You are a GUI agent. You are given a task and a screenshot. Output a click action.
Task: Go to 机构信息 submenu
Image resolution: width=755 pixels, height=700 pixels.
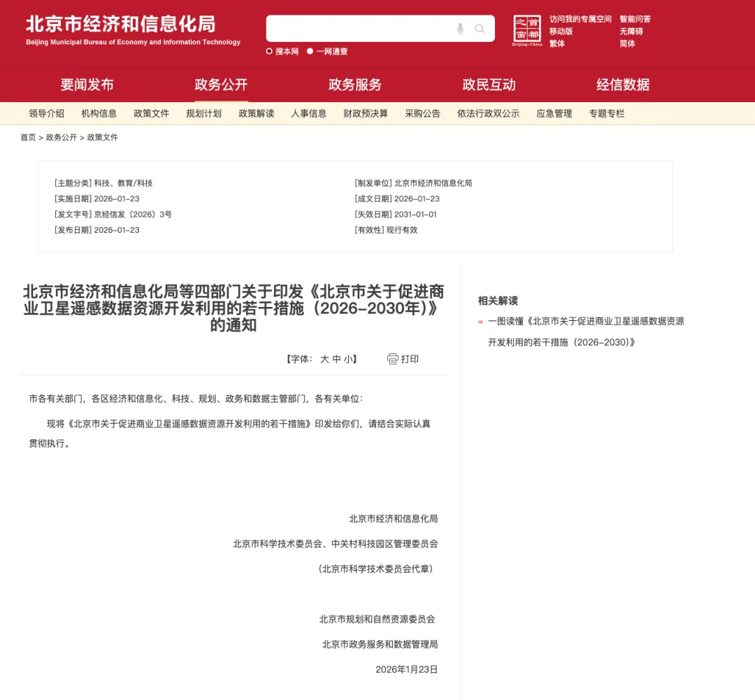pos(99,114)
